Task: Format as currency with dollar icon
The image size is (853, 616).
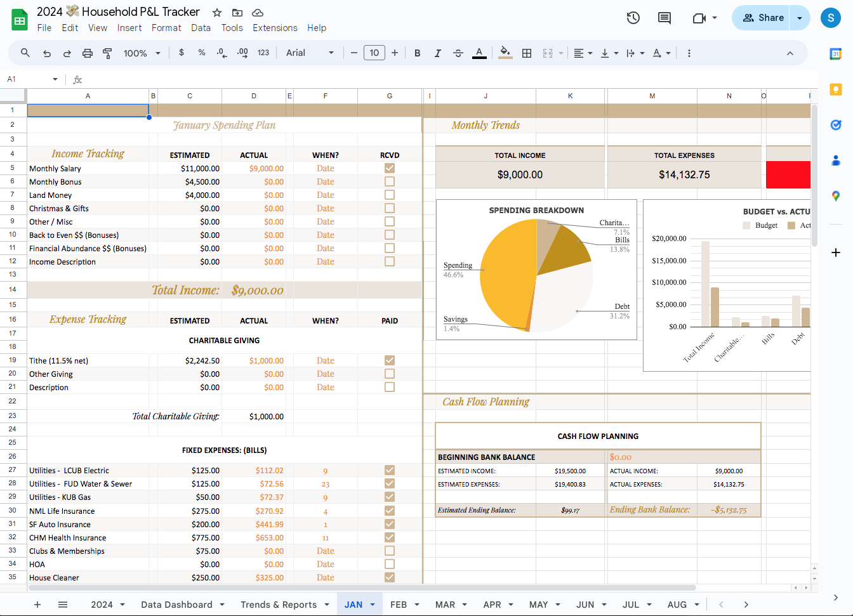Action: pos(182,53)
